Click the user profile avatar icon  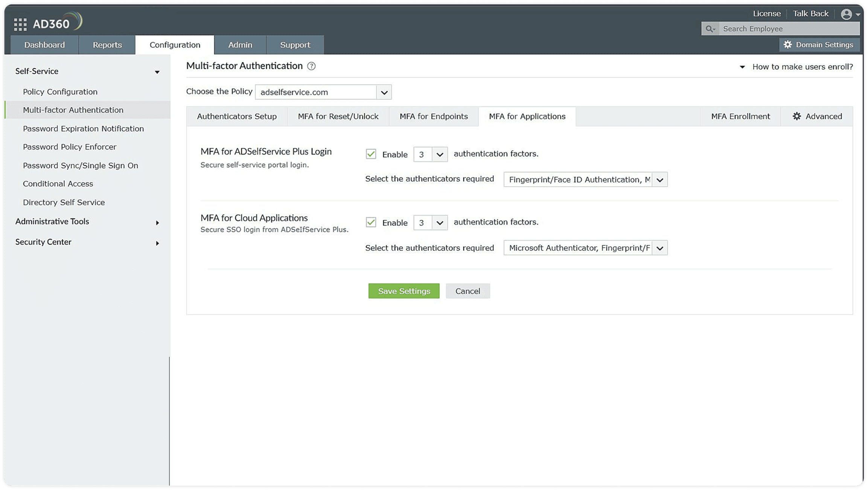tap(846, 14)
